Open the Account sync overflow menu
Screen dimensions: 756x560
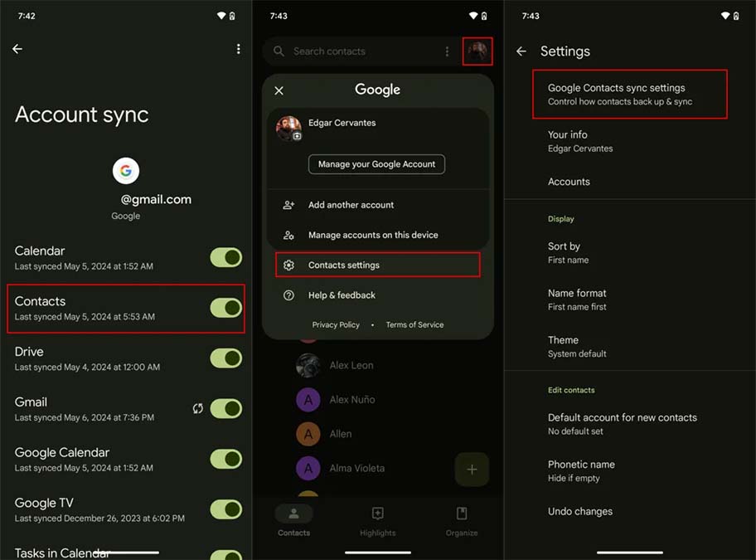(x=239, y=48)
